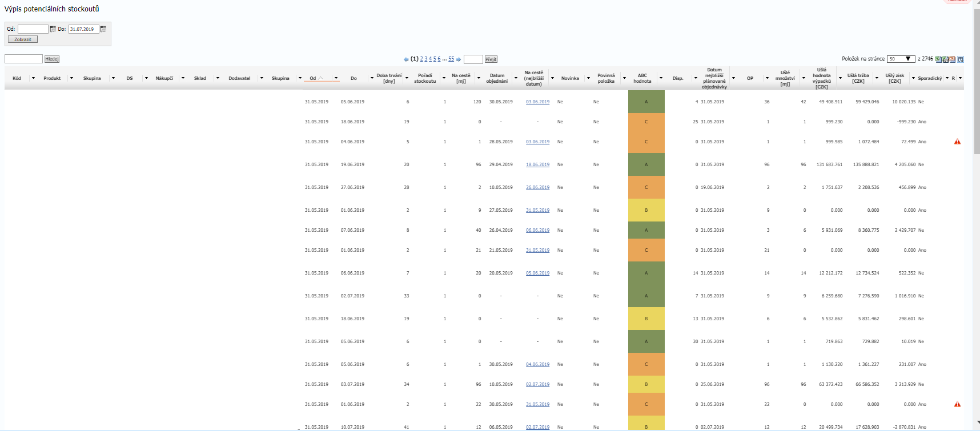Screen dimensions: 980x431
Task: Click the Hledej search button
Action: [x=52, y=59]
